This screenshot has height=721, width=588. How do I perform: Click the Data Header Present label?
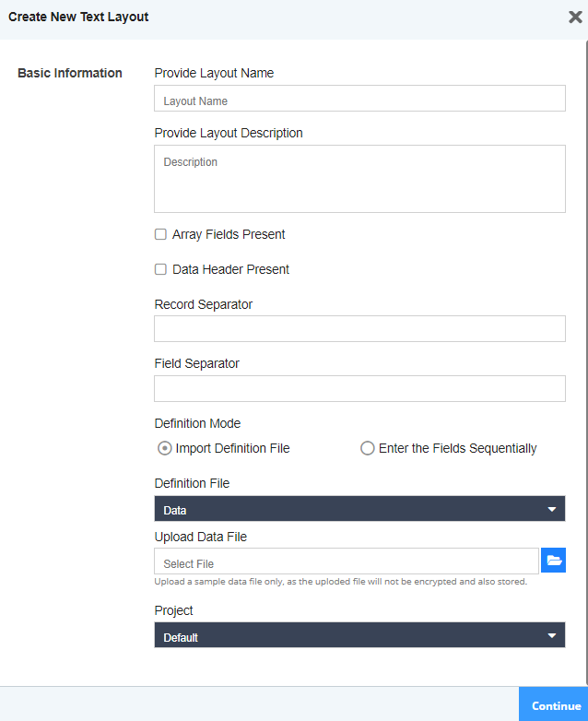(230, 270)
